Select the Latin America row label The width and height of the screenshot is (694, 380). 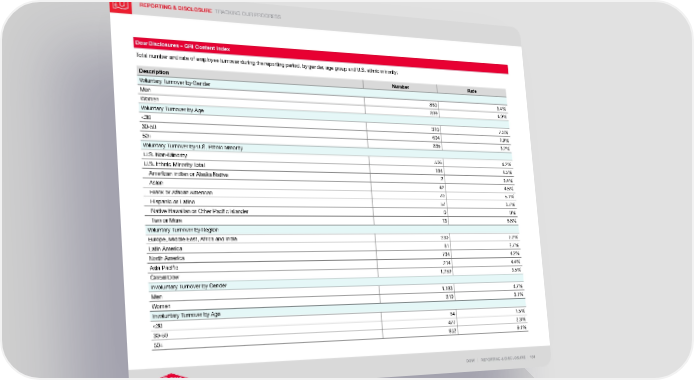(x=165, y=249)
